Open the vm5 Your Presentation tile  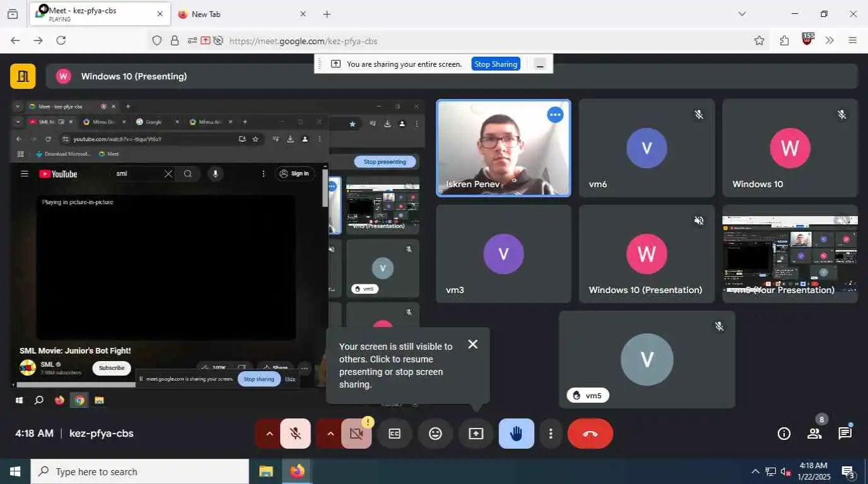(x=790, y=254)
